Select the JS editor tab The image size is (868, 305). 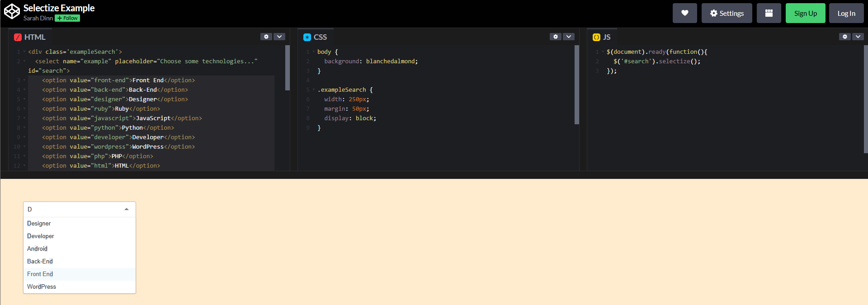tap(602, 37)
